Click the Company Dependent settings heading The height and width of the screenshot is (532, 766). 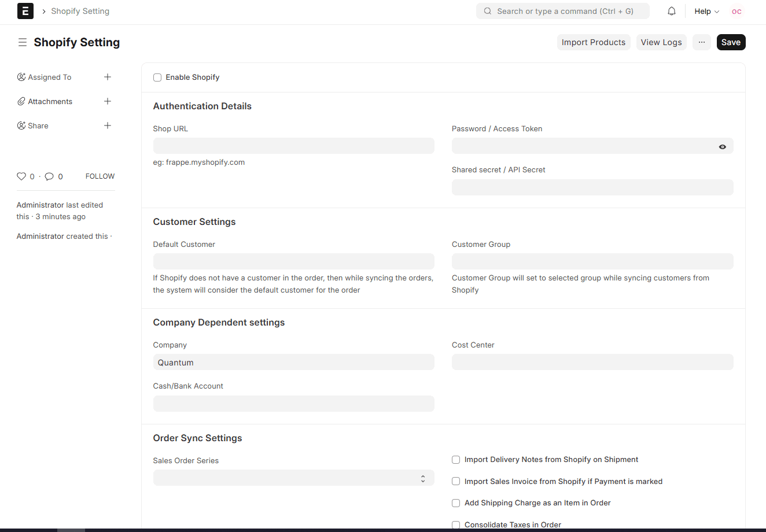(219, 323)
